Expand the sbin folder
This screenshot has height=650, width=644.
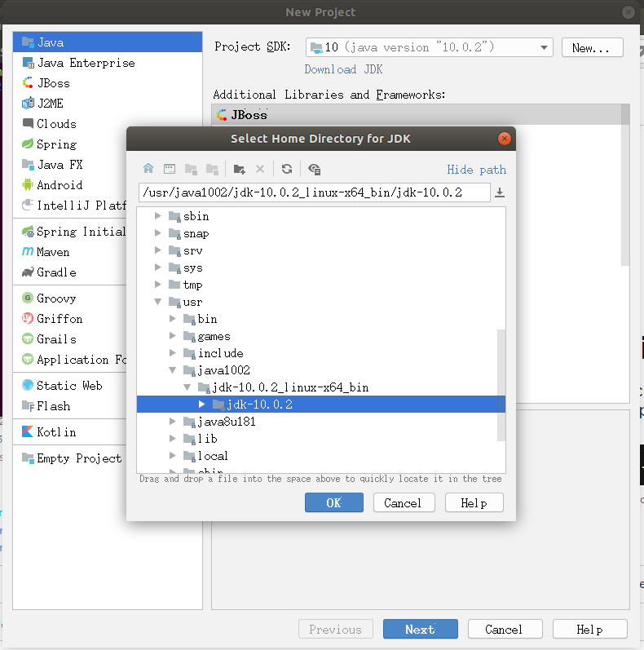(x=157, y=215)
